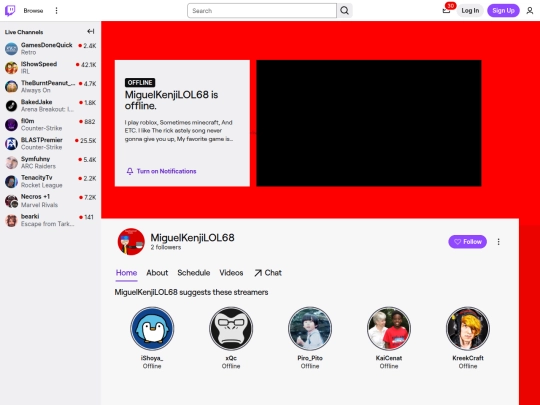Click the bell Turn on Notifications icon
The image size is (540, 405).
click(130, 171)
